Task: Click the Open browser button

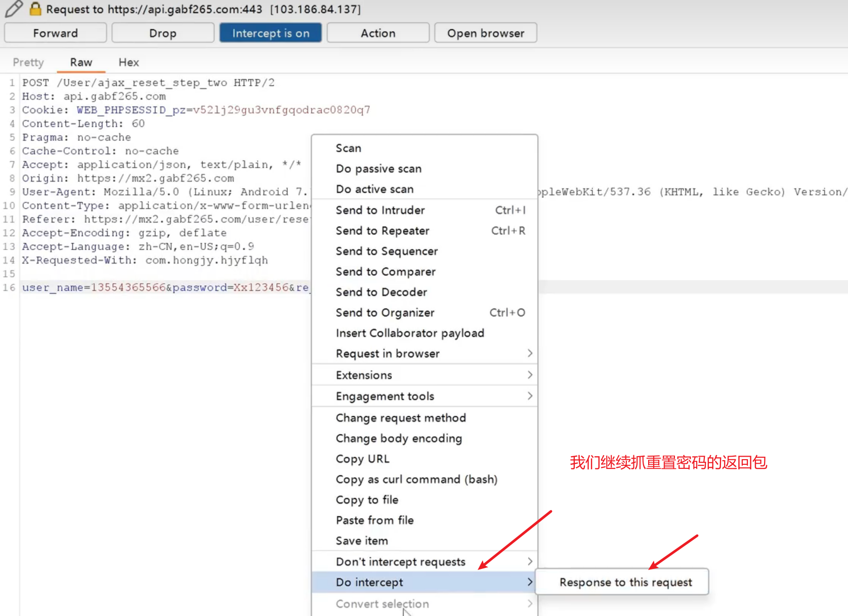Action: (485, 33)
